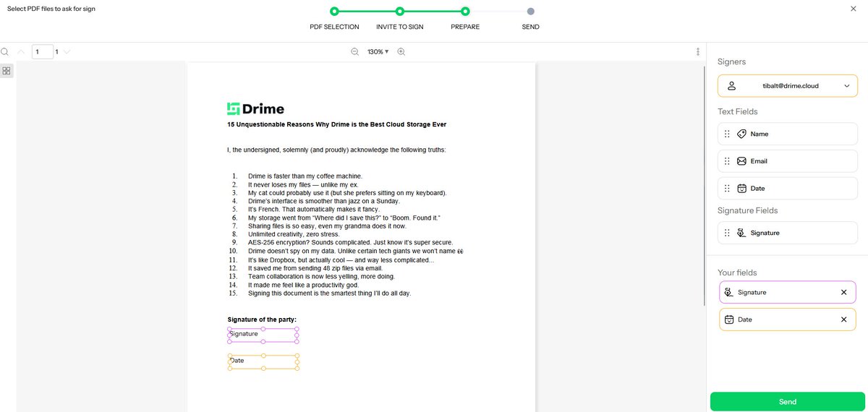Click the "15 Unquestionable Reasons" document title
The height and width of the screenshot is (412, 868).
(x=337, y=124)
